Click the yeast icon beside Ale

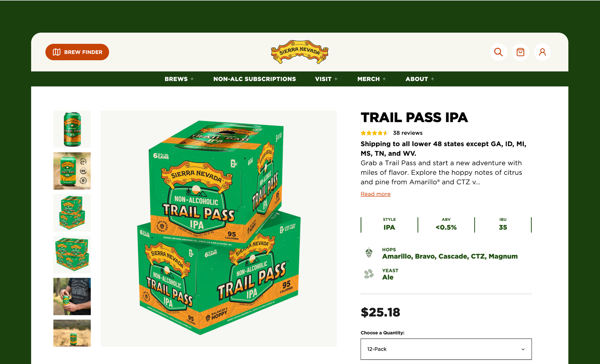[369, 274]
